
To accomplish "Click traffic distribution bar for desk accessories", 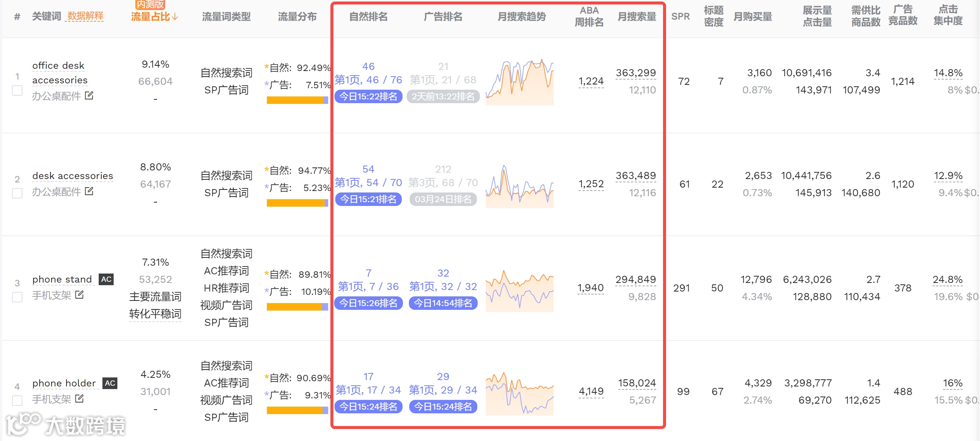I will click(x=297, y=203).
